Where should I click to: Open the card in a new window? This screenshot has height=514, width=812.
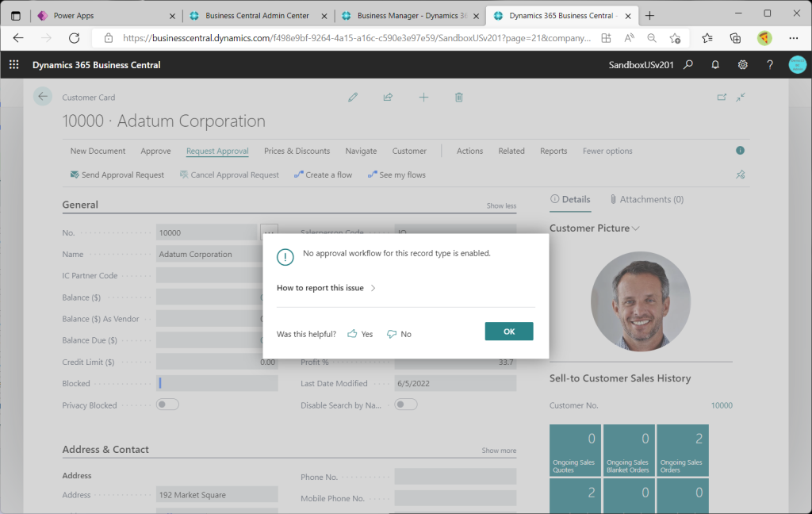tap(722, 97)
